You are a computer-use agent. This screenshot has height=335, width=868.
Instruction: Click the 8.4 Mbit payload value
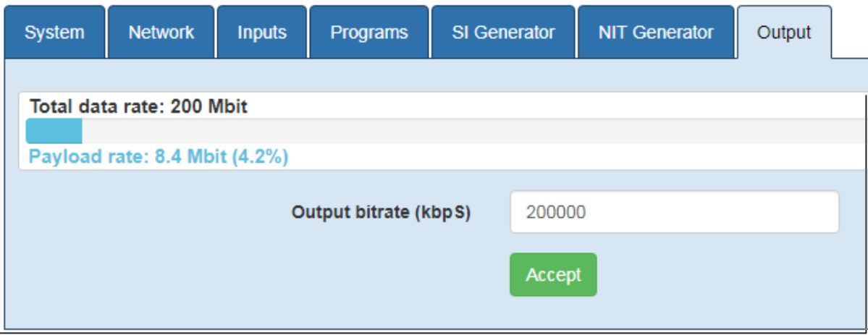190,157
